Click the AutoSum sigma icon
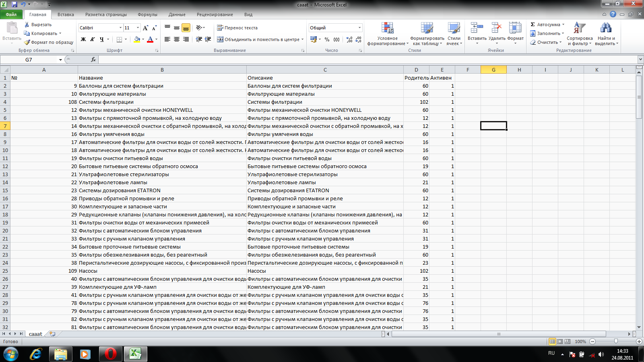The height and width of the screenshot is (362, 644). [x=533, y=25]
